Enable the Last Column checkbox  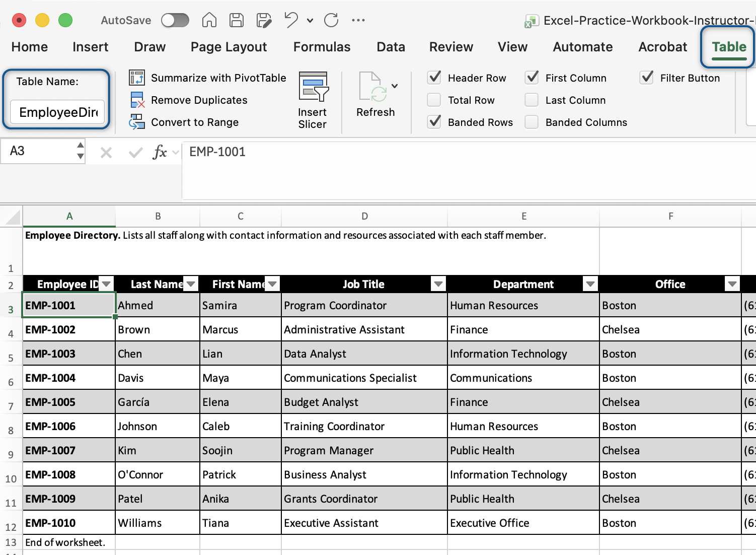[x=532, y=100]
